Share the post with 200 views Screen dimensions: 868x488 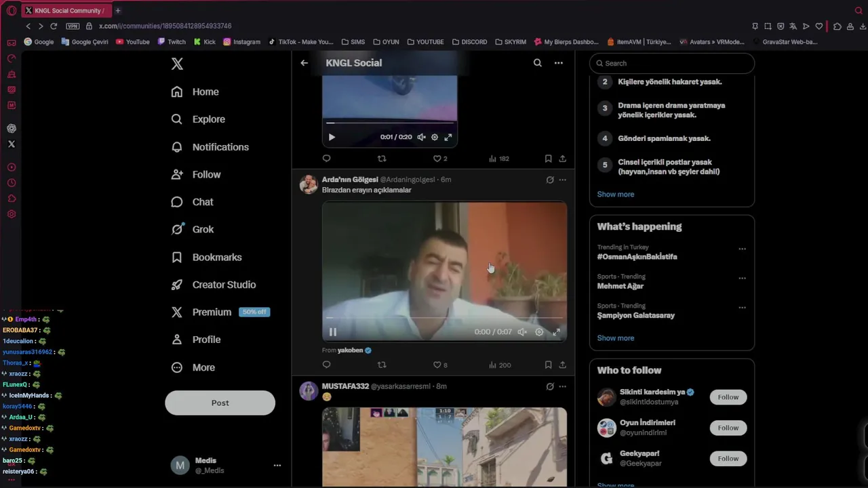562,365
